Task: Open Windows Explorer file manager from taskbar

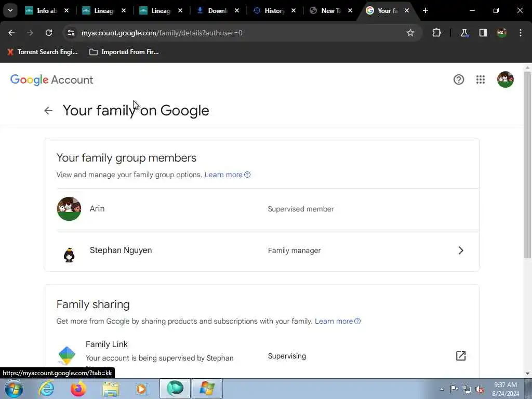Action: pyautogui.click(x=111, y=389)
